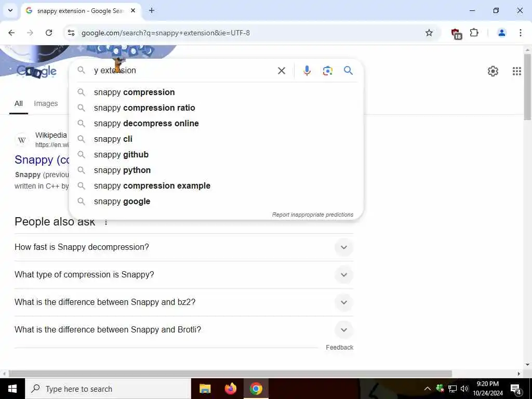The width and height of the screenshot is (532, 399).
Task: Open the Google apps grid
Action: click(x=516, y=71)
